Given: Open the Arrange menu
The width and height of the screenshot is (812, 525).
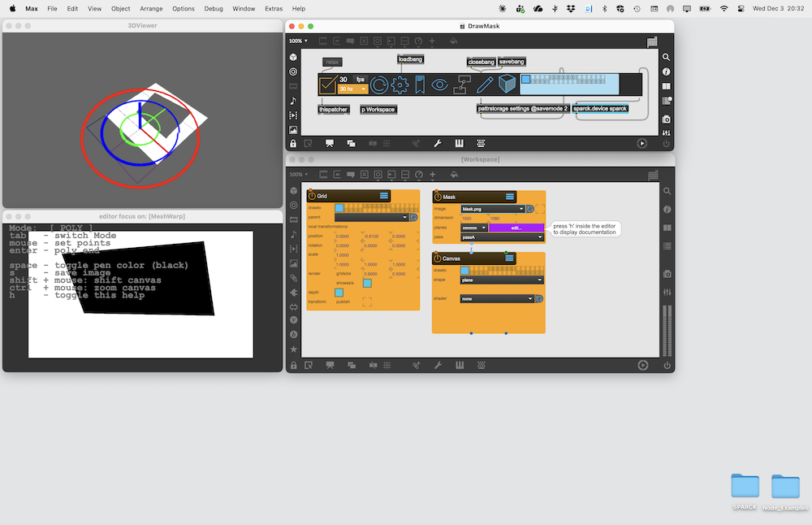Looking at the screenshot, I should pos(151,8).
